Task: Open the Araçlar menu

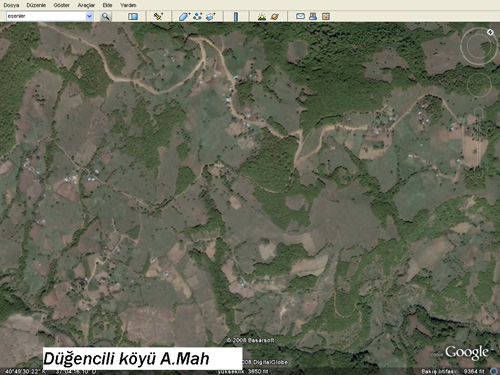Action: coord(86,5)
